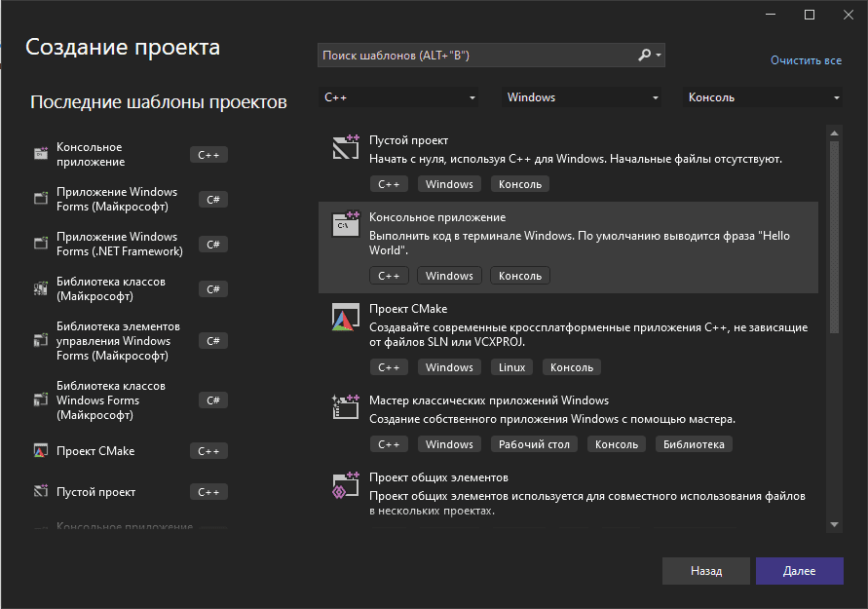Click icon for Windows Forms (.NET Framework) app

pyautogui.click(x=40, y=244)
